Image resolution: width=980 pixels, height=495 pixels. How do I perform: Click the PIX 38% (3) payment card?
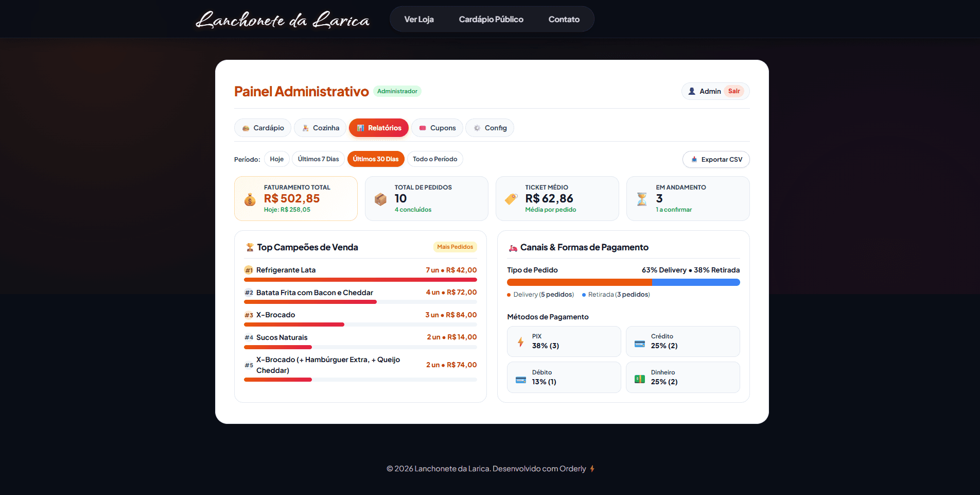pyautogui.click(x=564, y=342)
